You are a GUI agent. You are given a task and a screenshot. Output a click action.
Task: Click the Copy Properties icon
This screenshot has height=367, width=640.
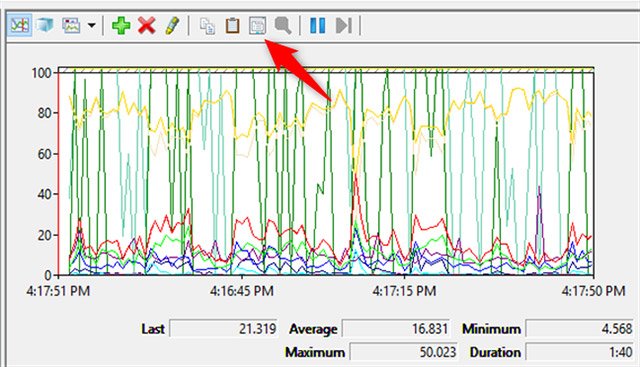pos(207,26)
